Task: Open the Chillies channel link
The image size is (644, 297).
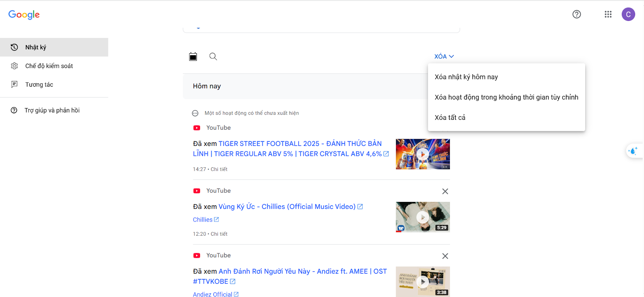Action: click(x=202, y=220)
